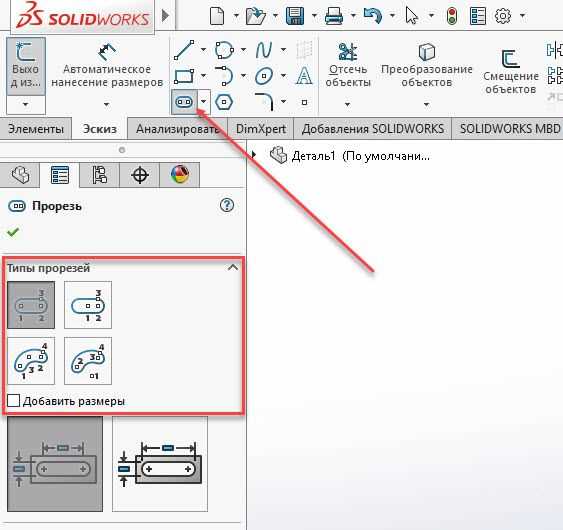Switch to DimXpert ribbon tab
This screenshot has width=563, height=530.
coord(261,129)
